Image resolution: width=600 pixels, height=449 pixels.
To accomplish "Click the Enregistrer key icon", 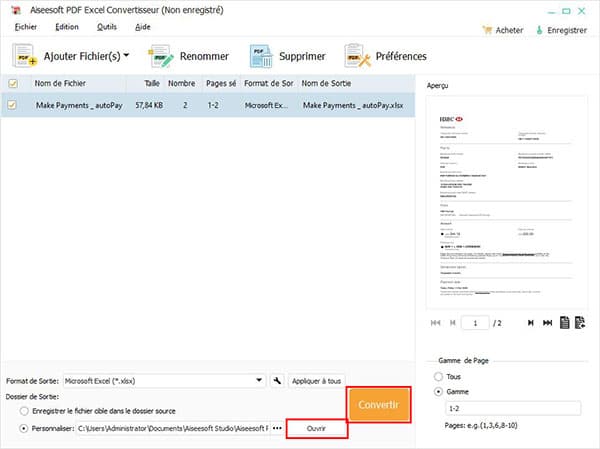I will [539, 30].
